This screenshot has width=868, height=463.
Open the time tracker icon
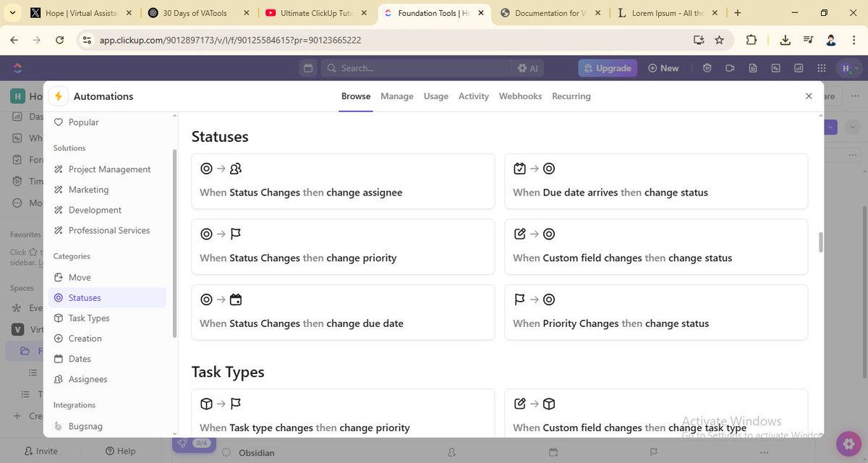707,68
